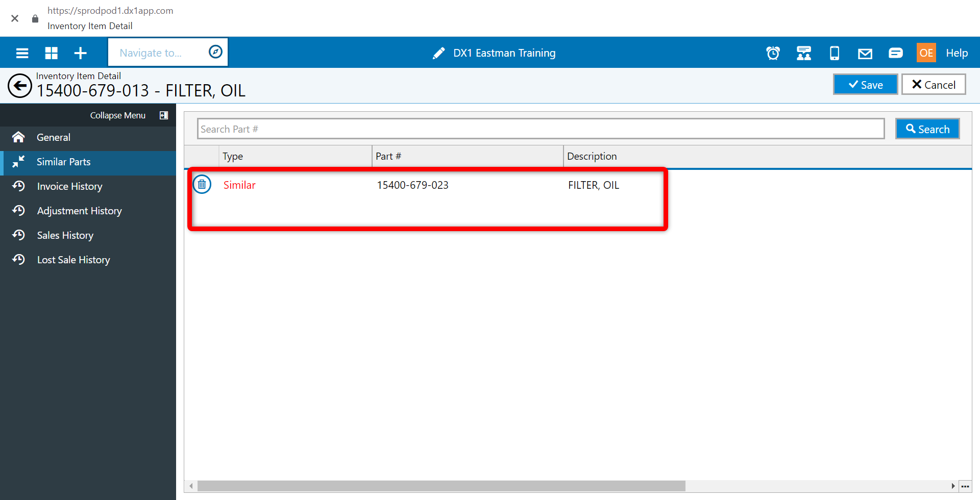980x500 pixels.
Task: Select Similar Parts in sidebar
Action: click(88, 162)
